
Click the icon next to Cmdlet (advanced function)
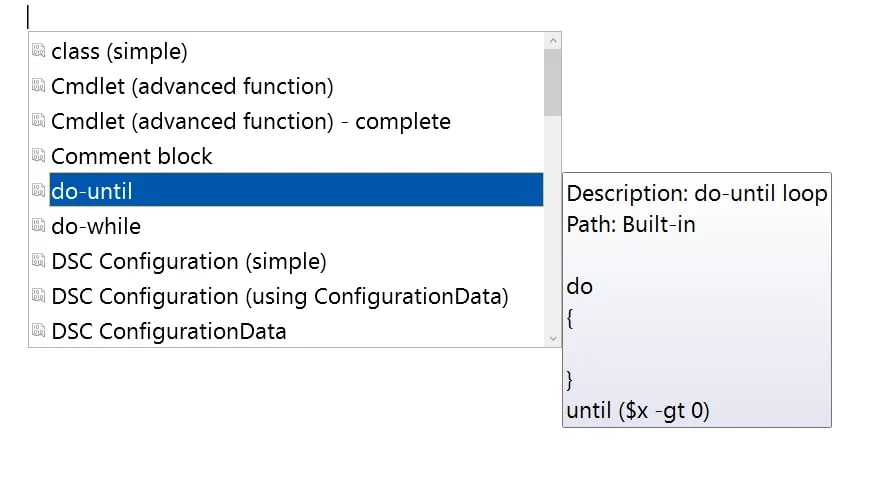point(39,86)
